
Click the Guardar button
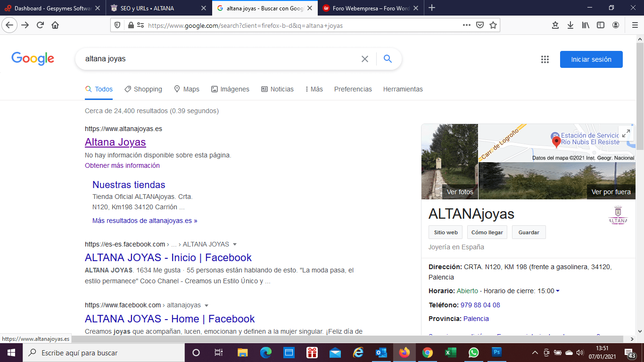tap(529, 232)
